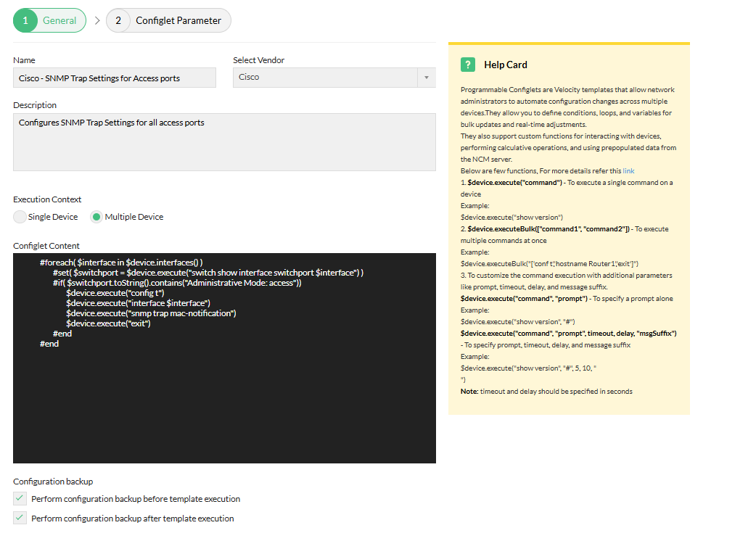
Task: Click the Select Vendor dropdown arrow icon
Action: (x=426, y=77)
